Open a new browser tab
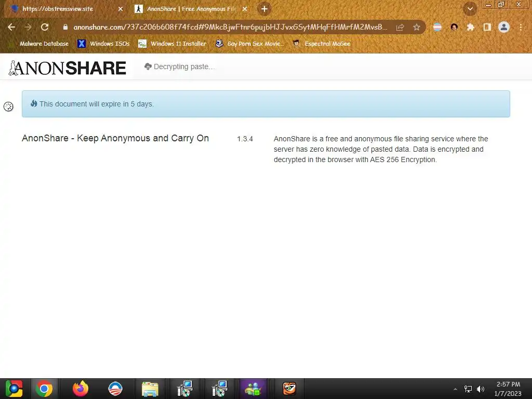This screenshot has height=399, width=532. tap(264, 9)
